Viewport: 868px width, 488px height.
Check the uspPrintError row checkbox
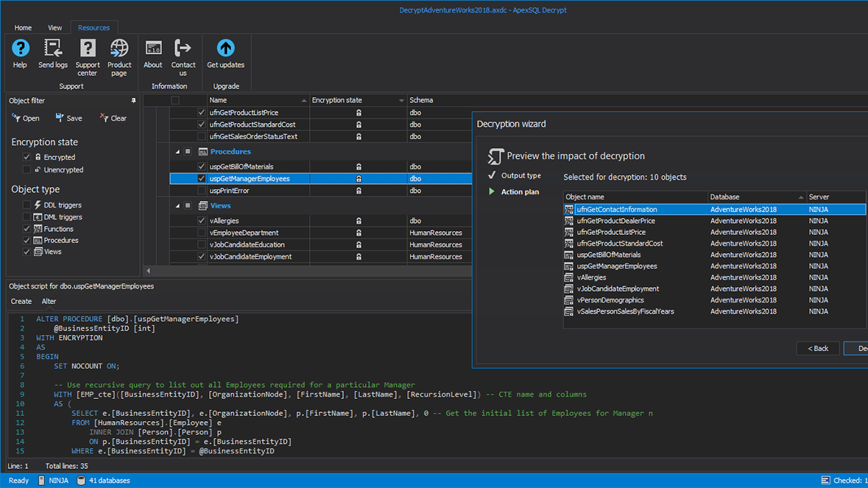pyautogui.click(x=202, y=191)
